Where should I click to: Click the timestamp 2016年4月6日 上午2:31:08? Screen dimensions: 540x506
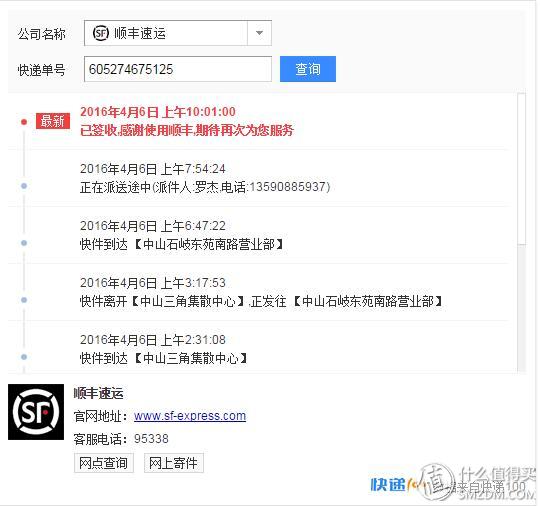pyautogui.click(x=153, y=340)
